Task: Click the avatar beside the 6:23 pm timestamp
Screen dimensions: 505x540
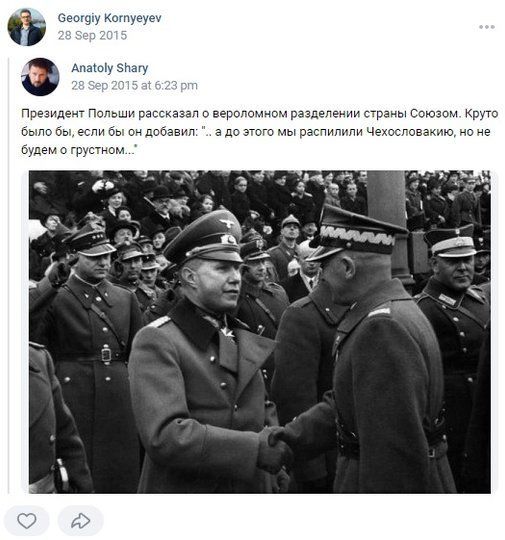Action: (x=40, y=77)
